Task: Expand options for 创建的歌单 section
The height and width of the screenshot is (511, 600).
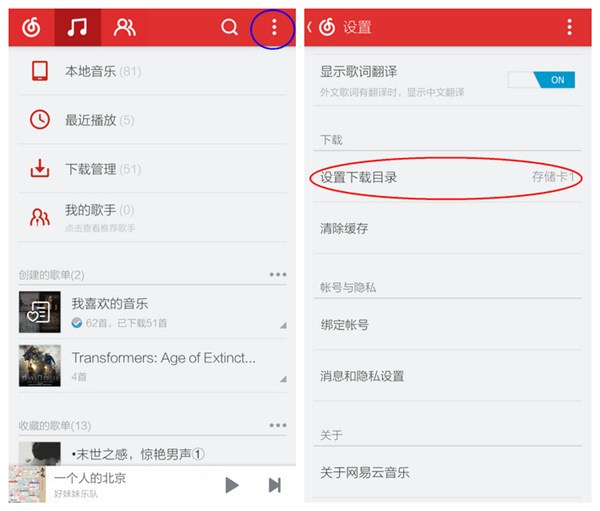Action: pos(278,274)
